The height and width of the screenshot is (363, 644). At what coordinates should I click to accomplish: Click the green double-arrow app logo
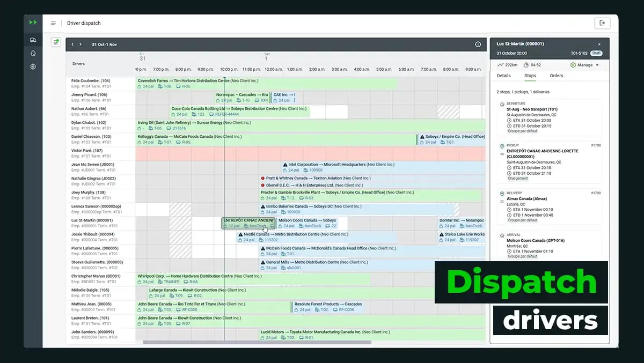coord(33,23)
